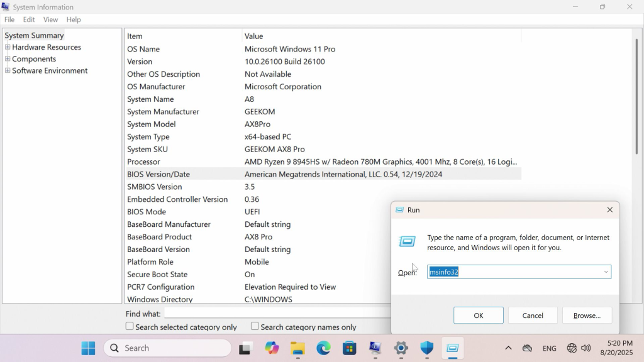Click the Find what input field

point(277,314)
